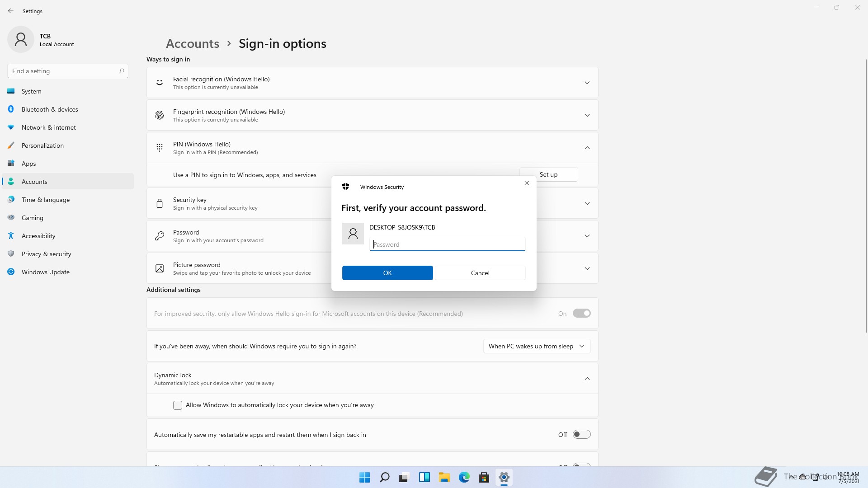868x488 pixels.
Task: Open Microsoft Store from the taskbar
Action: [484, 477]
